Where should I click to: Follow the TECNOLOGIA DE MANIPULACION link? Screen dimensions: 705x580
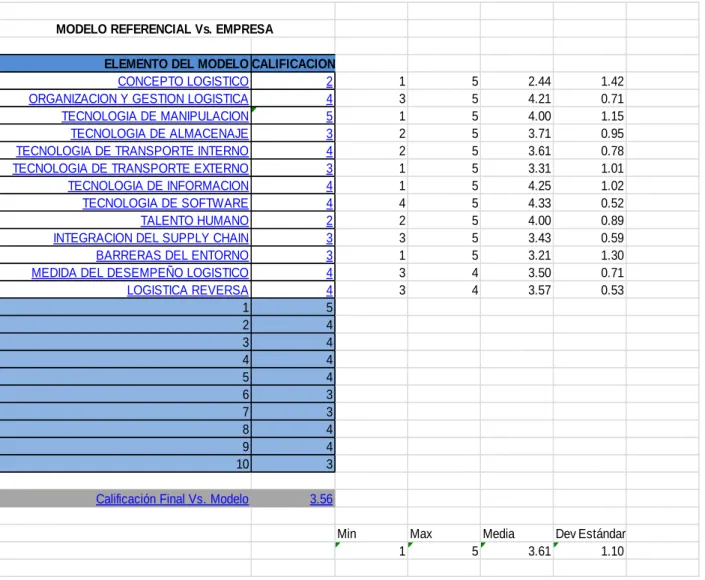[x=155, y=116]
